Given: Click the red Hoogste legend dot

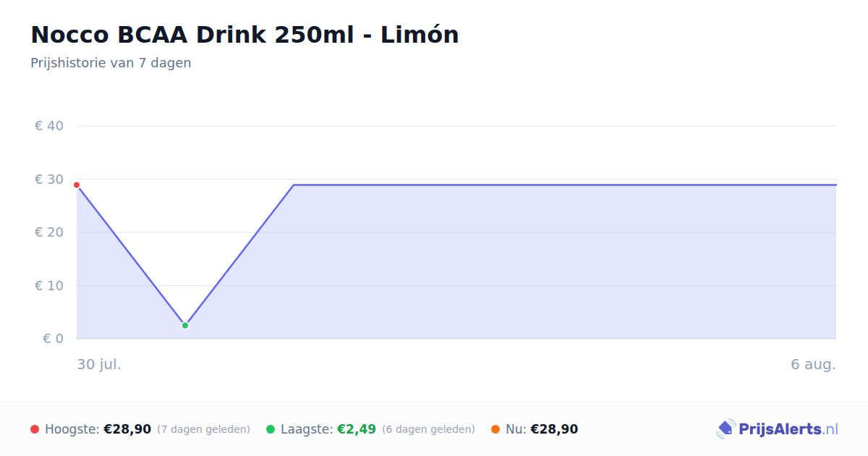Looking at the screenshot, I should (35, 429).
